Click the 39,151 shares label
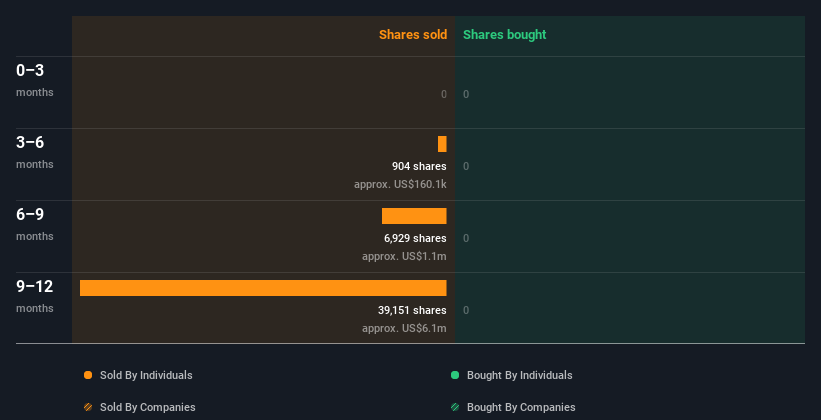 pyautogui.click(x=412, y=310)
